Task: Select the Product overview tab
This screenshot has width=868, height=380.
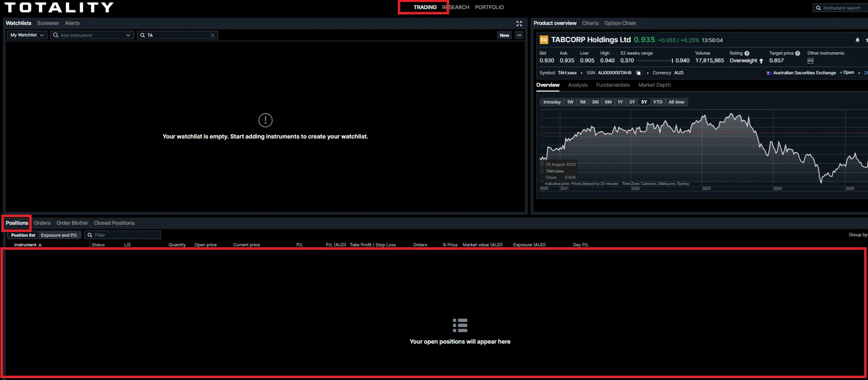Action: [555, 23]
